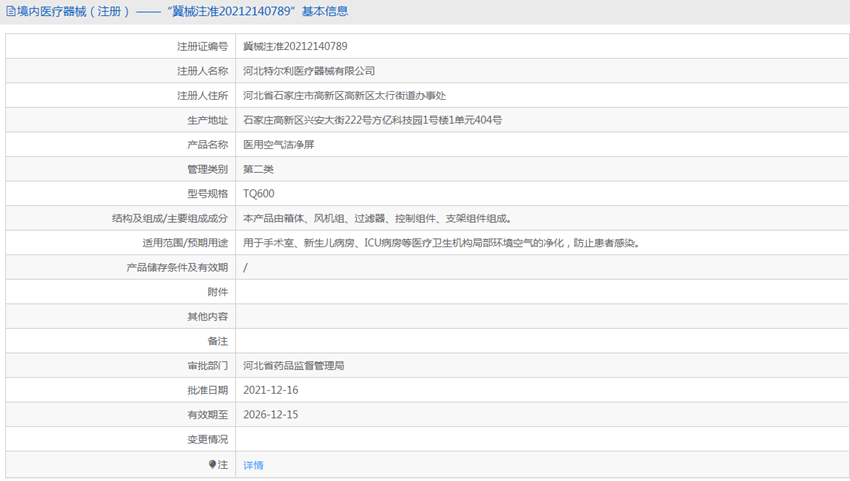
Task: Click management category value 第二类
Action: coord(258,169)
